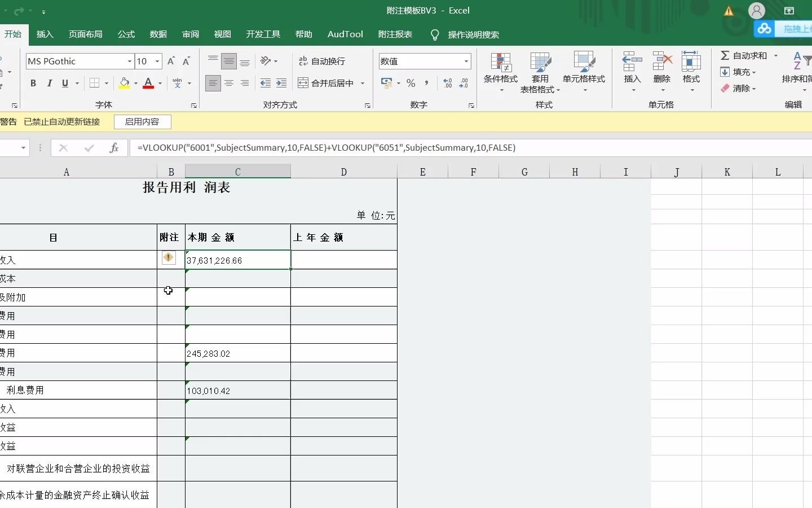Screen dimensions: 812x508
Task: Toggle center text alignment
Action: click(229, 84)
